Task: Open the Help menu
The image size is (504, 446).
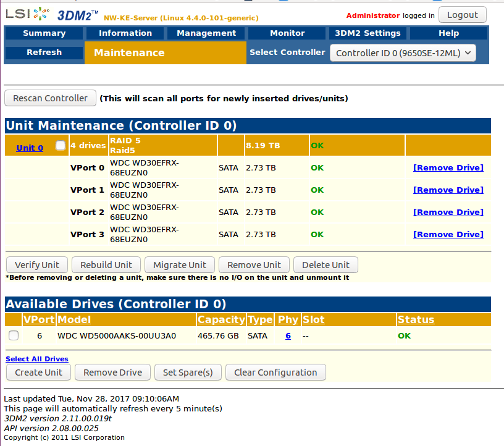Action: tap(448, 33)
